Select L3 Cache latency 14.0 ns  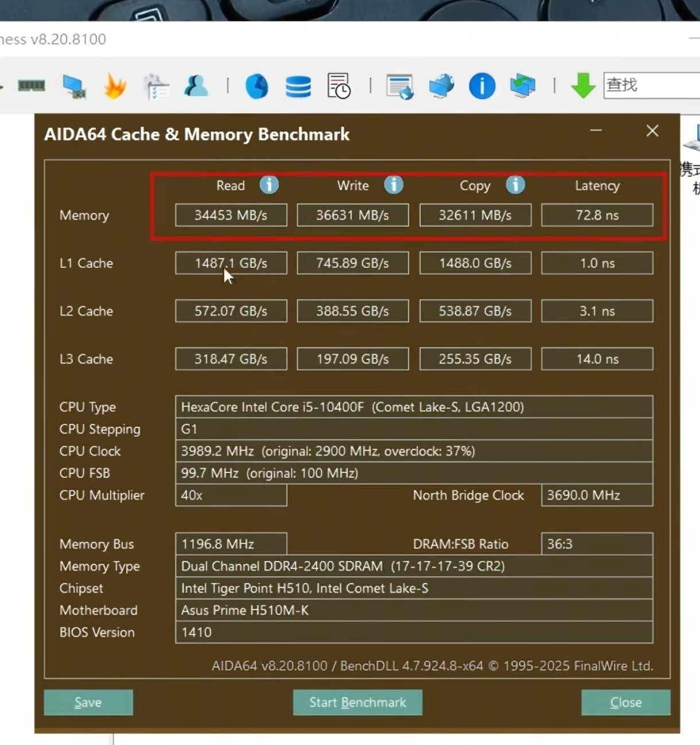point(597,359)
